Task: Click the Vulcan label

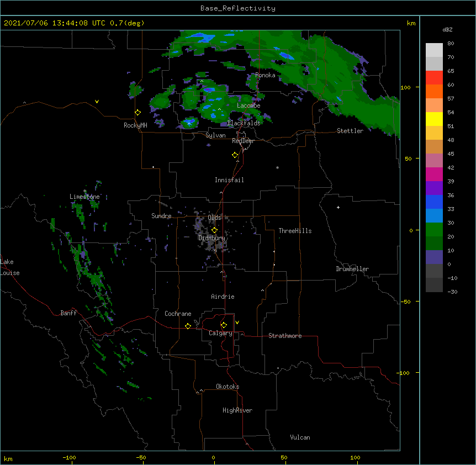Action: tap(300, 437)
